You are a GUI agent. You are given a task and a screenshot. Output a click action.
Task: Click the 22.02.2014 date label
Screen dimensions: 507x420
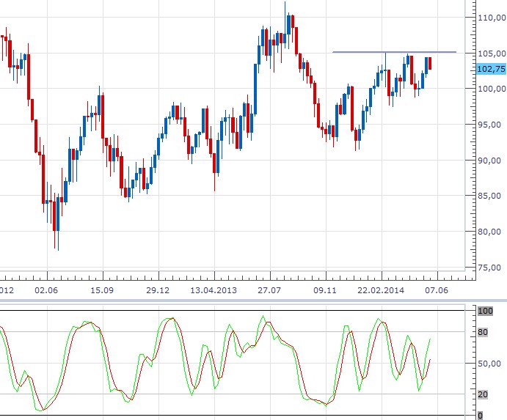pos(382,290)
